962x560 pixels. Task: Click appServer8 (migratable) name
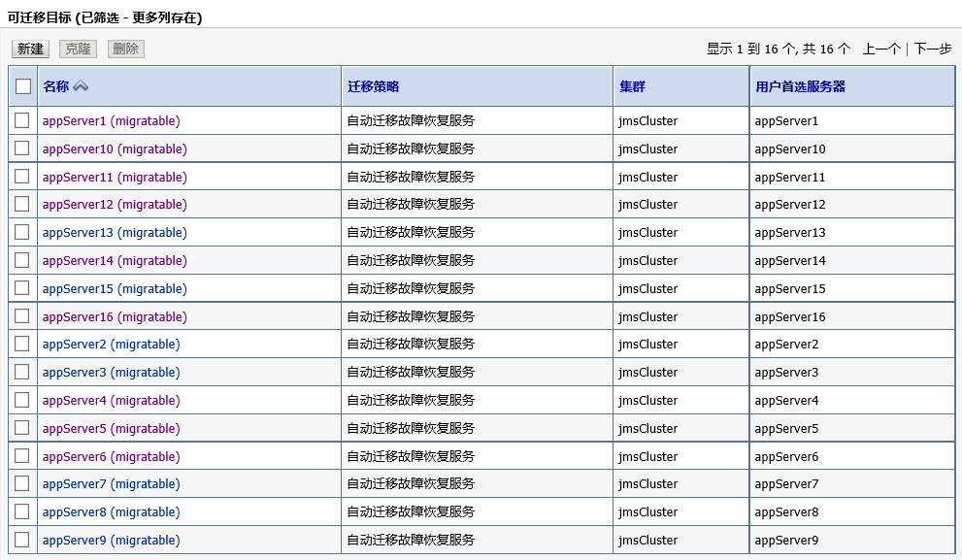click(x=111, y=512)
